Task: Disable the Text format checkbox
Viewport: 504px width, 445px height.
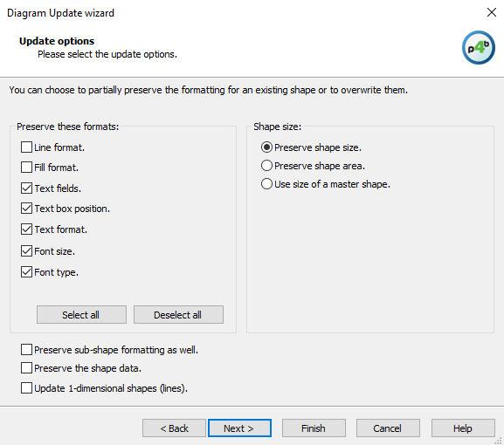Action: pos(26,229)
